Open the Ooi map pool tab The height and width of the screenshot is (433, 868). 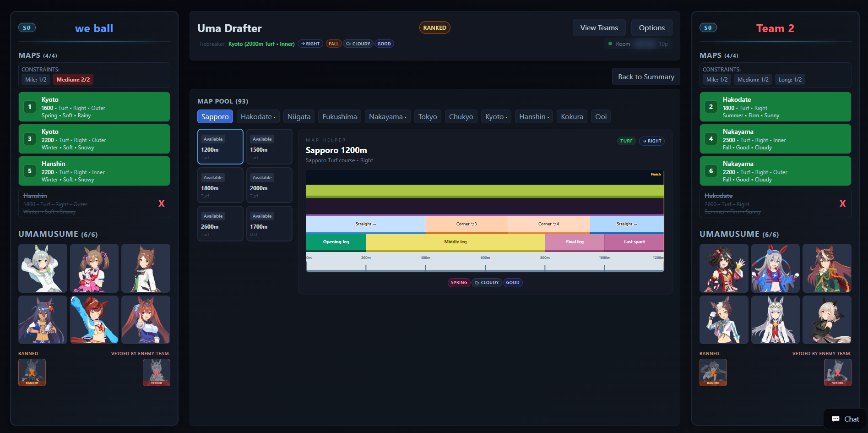coord(601,116)
